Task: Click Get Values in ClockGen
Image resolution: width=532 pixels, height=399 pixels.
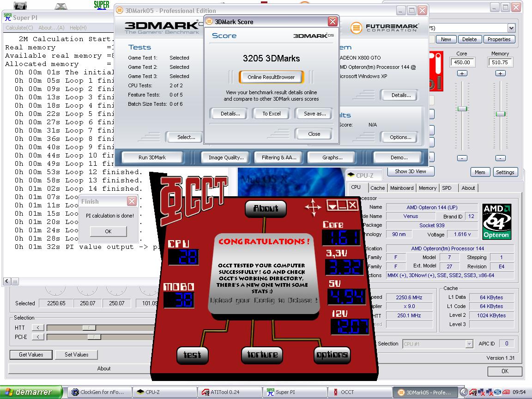Action: (x=31, y=355)
